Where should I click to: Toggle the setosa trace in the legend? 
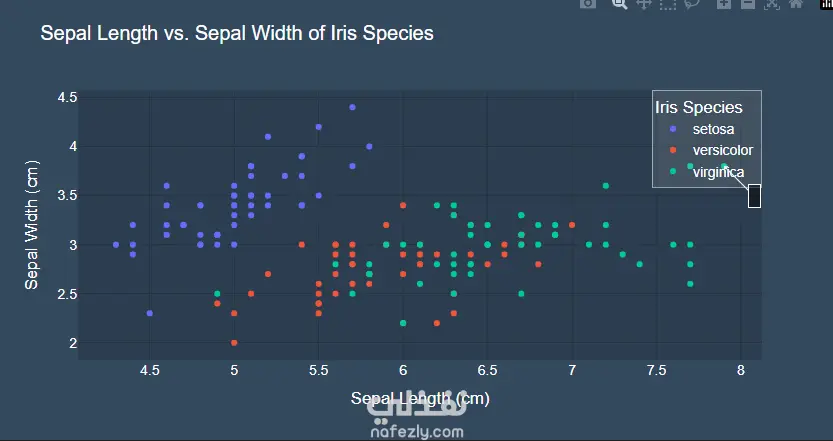point(713,129)
